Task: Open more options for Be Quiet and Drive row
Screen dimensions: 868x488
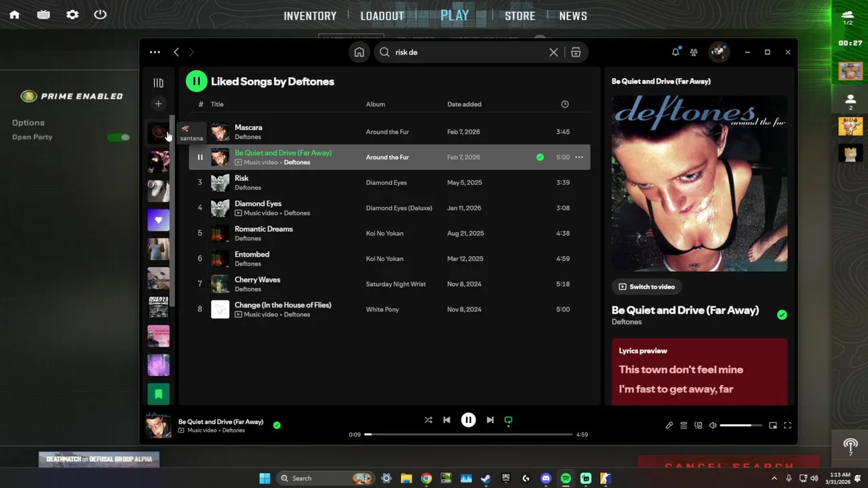Action: pos(578,157)
